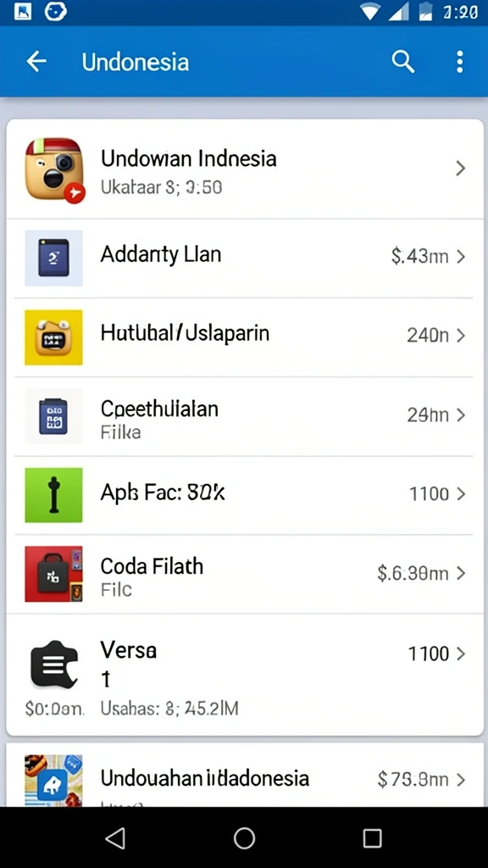Expand chevron beside 240n
This screenshot has width=488, height=868.
pos(460,336)
